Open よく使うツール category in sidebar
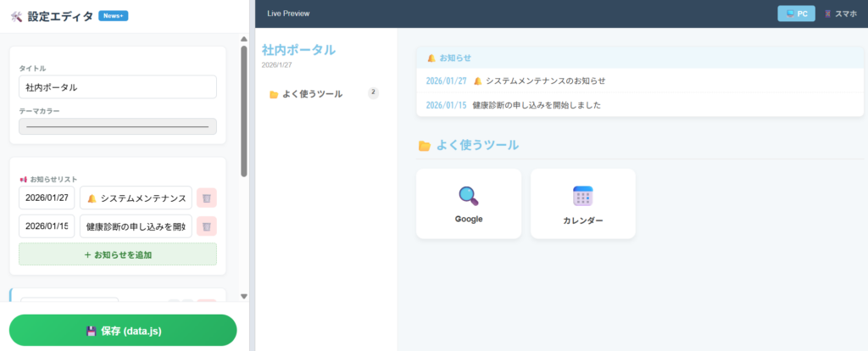The width and height of the screenshot is (868, 351). [x=312, y=94]
